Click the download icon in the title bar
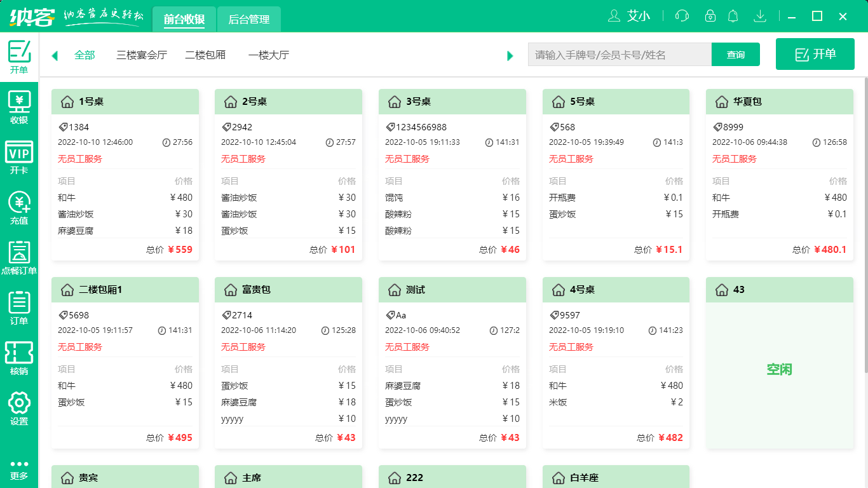Screen dimensions: 868x488 point(760,16)
